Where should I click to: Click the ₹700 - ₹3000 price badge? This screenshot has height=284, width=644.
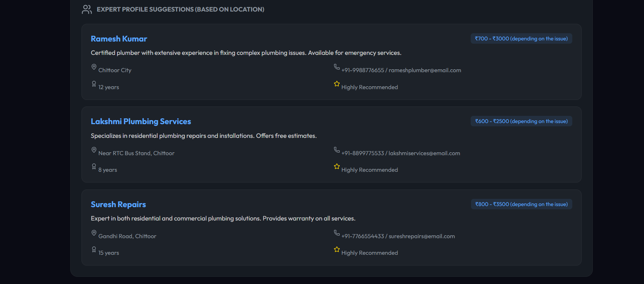click(x=521, y=39)
